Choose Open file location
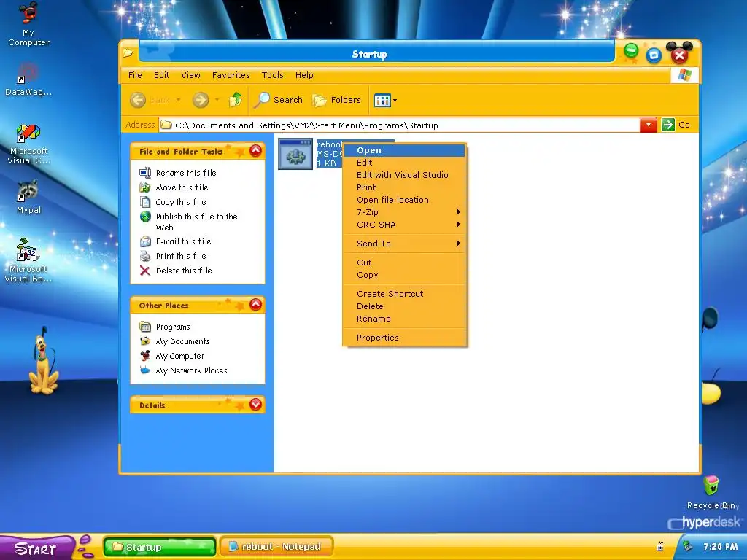The height and width of the screenshot is (560, 747). [404, 200]
